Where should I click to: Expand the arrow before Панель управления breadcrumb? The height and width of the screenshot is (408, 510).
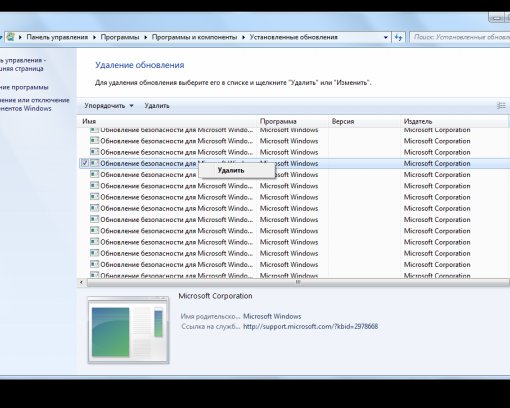click(20, 37)
